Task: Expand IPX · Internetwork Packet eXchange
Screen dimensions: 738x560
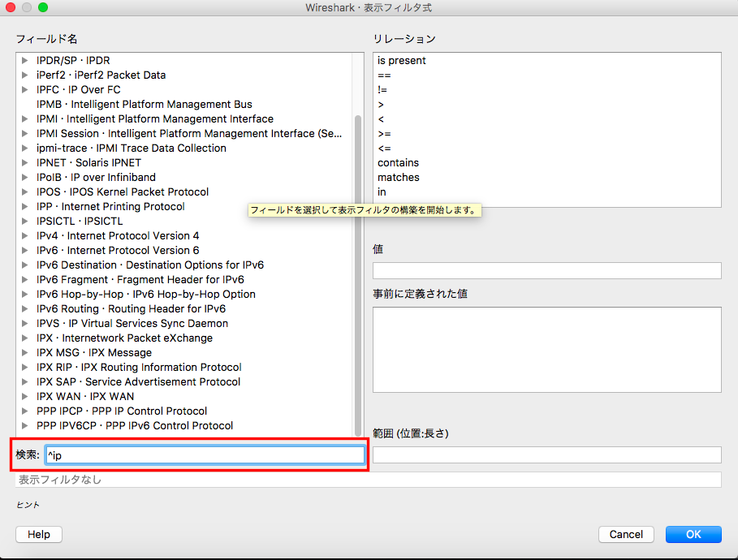Action: [x=25, y=338]
